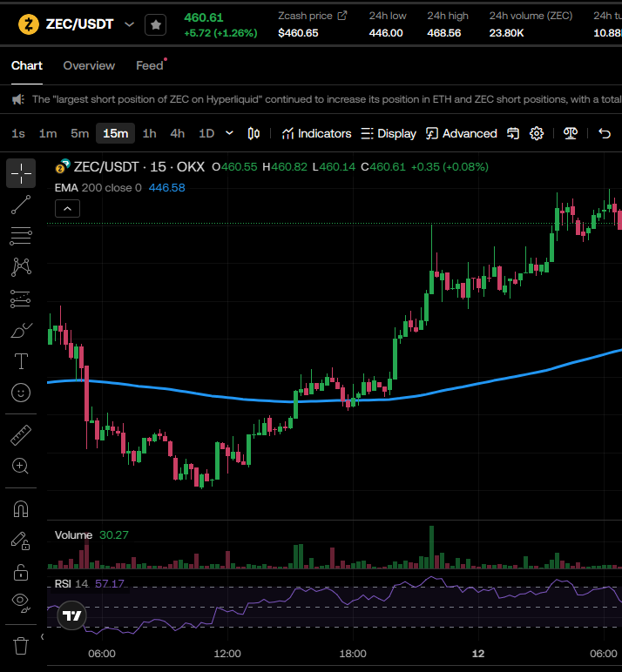This screenshot has height=672, width=622.
Task: Select the crosshair cursor tool
Action: 21,173
